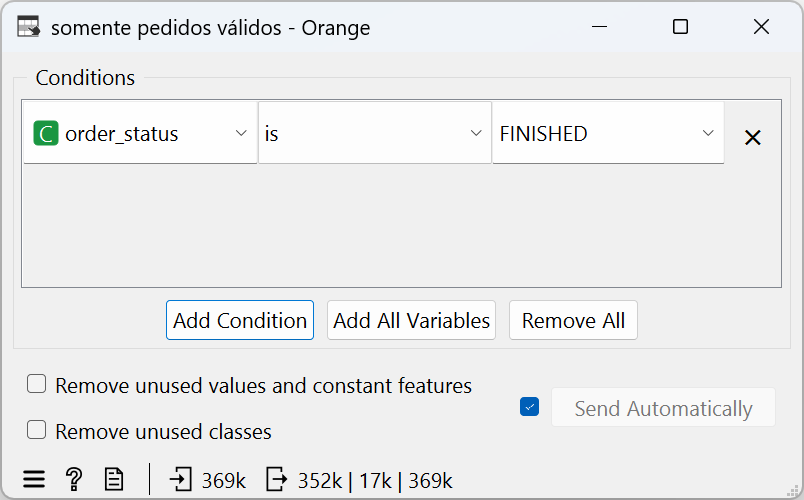The height and width of the screenshot is (500, 804).
Task: Click Add All Variables button
Action: click(x=411, y=320)
